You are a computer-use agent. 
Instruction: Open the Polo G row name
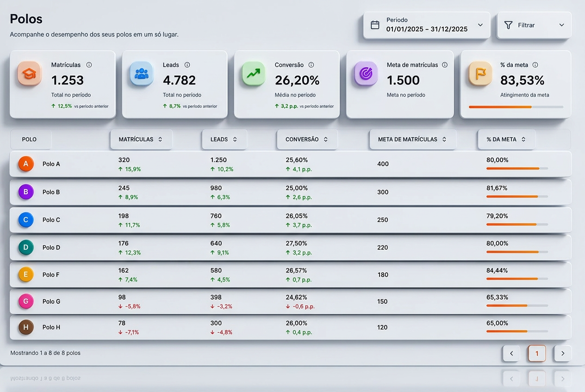coord(51,301)
